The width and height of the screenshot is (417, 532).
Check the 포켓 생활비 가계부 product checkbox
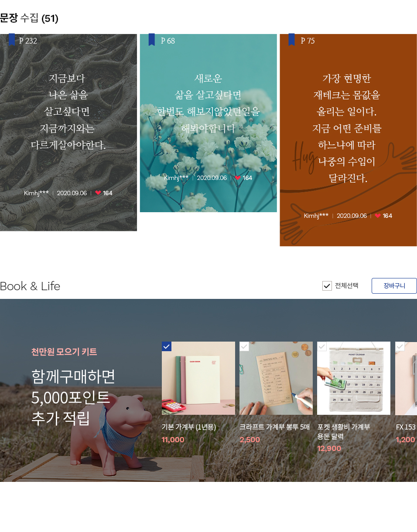pos(322,346)
